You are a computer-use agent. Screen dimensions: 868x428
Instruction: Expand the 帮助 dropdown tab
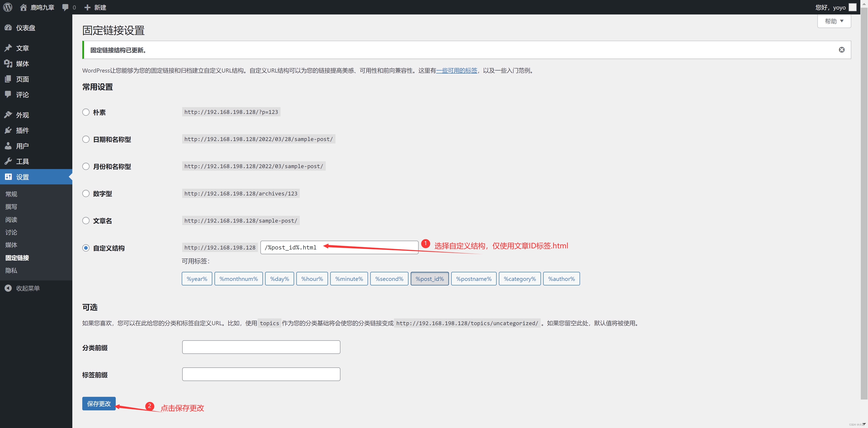(x=834, y=21)
